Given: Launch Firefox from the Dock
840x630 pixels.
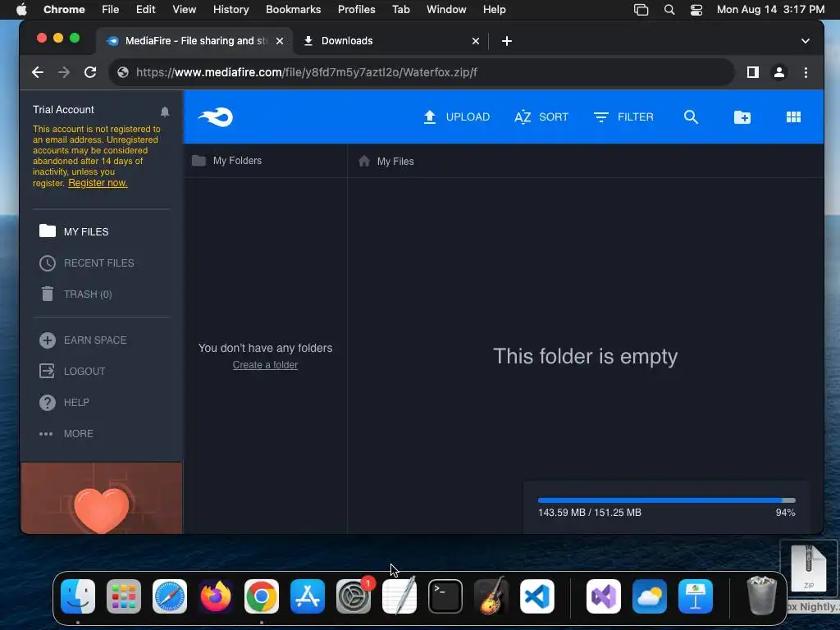Looking at the screenshot, I should [216, 596].
